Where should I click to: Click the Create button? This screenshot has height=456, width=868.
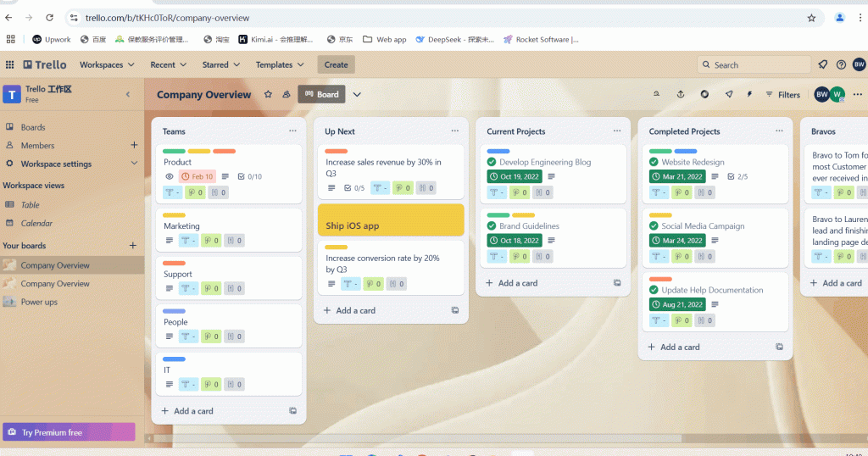tap(336, 64)
